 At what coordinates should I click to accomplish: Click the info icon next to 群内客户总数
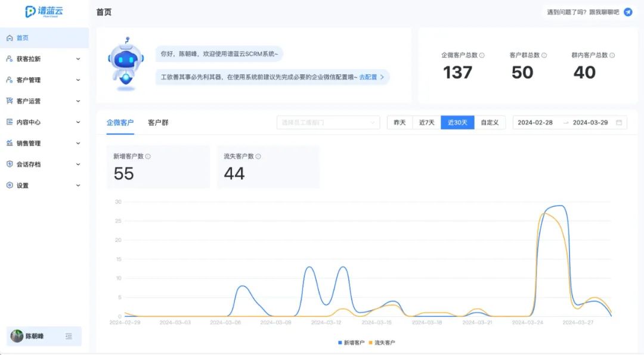click(612, 55)
